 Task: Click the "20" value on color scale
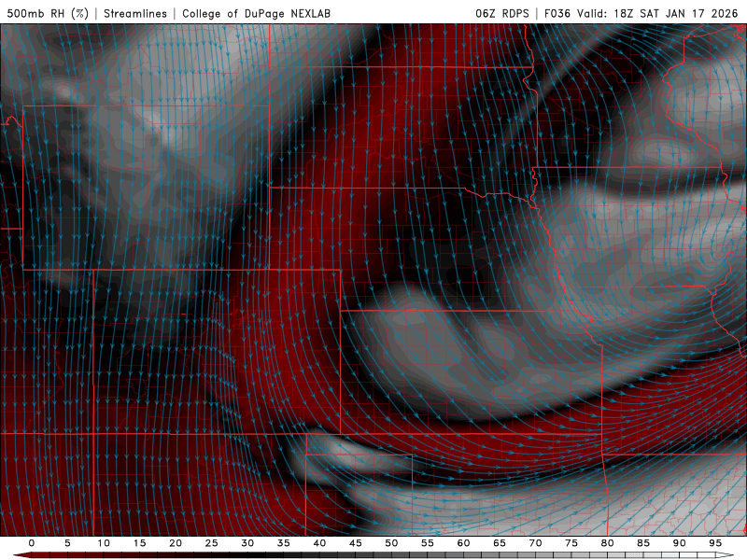coord(176,543)
